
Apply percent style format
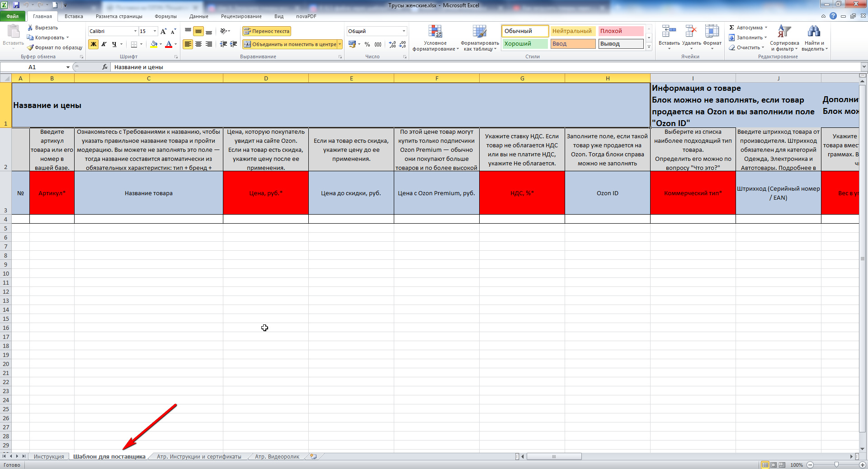pyautogui.click(x=367, y=44)
